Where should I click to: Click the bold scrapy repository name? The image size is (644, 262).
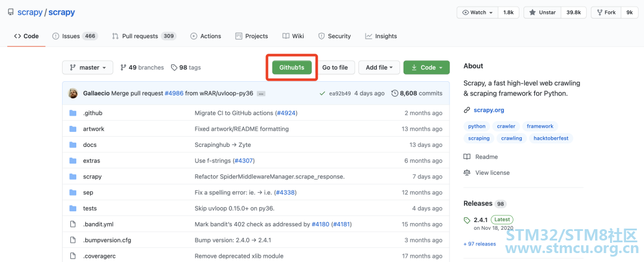(61, 13)
